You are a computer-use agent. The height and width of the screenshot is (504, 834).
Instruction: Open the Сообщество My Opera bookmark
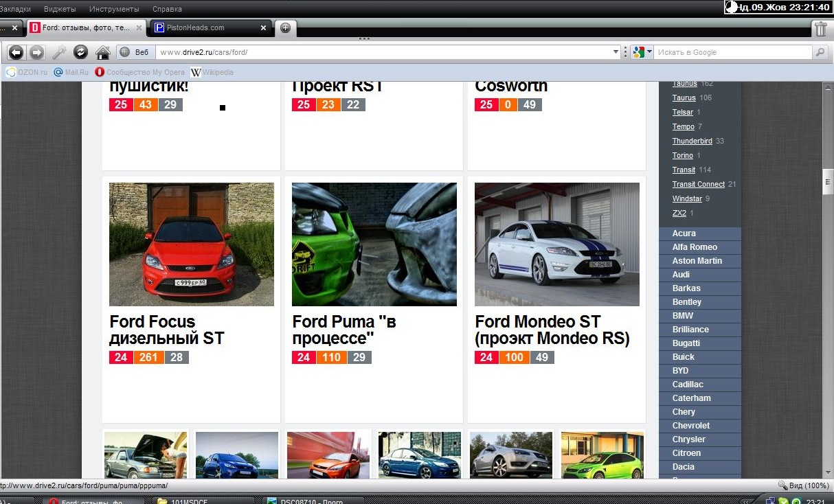(x=140, y=72)
